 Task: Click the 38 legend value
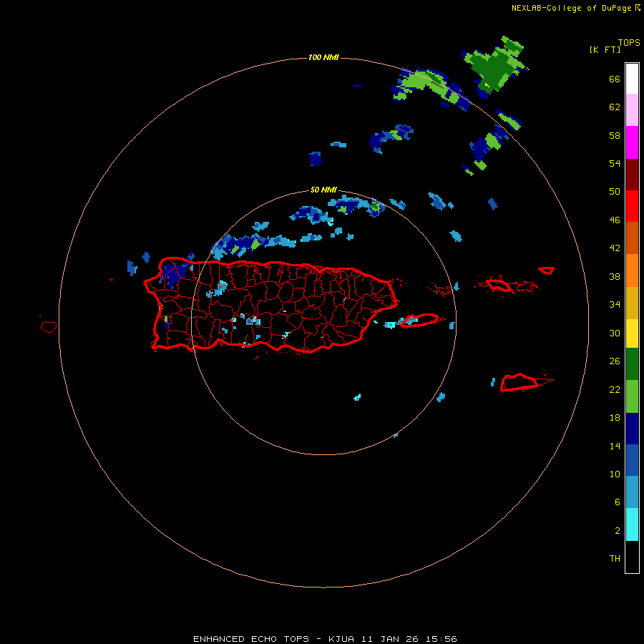(x=615, y=276)
